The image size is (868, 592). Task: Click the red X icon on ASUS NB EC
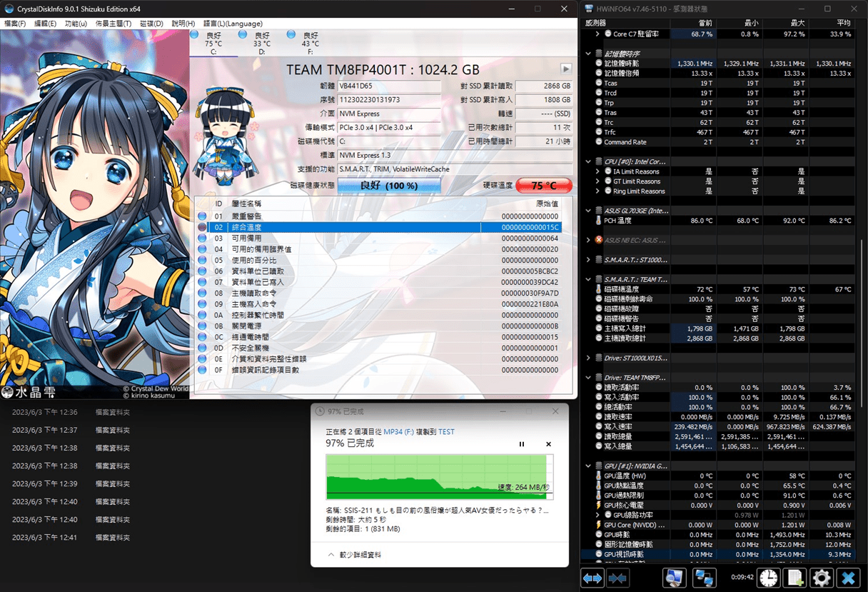pyautogui.click(x=599, y=240)
